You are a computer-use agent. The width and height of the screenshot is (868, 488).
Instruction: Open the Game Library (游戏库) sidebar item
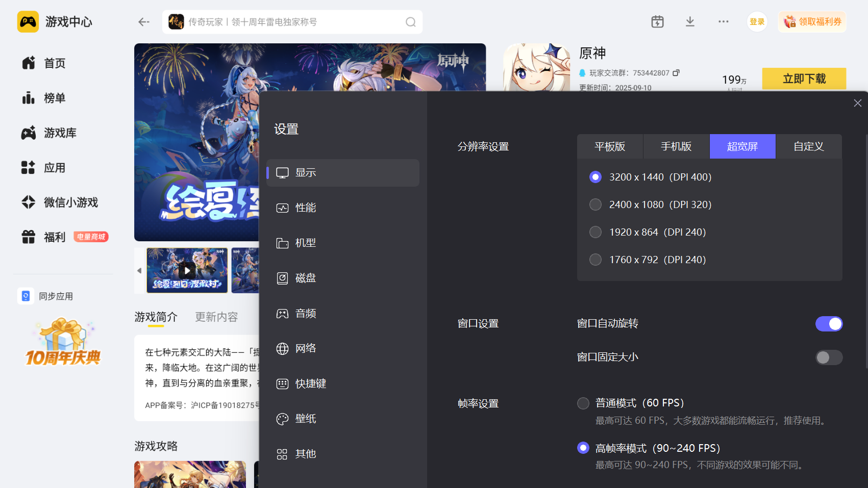click(49, 133)
